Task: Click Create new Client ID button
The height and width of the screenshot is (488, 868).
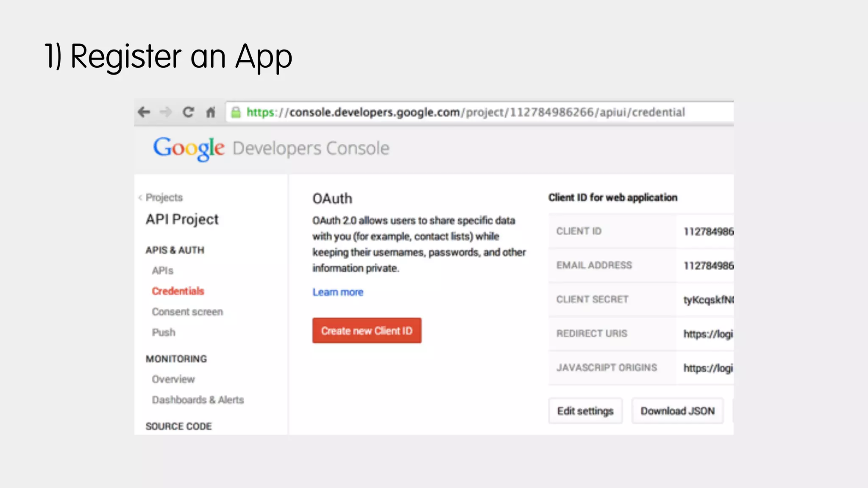Action: click(367, 330)
